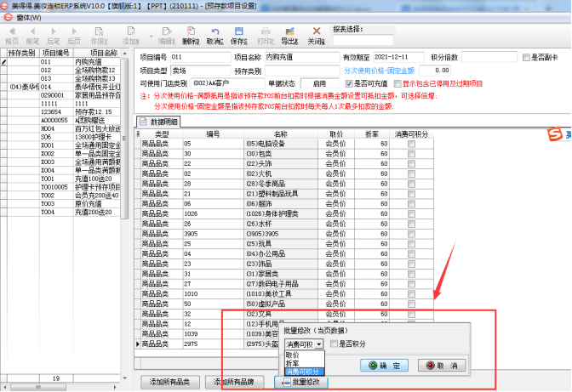Click the Sogou S input method icon
This screenshot has height=392, width=572.
[555, 134]
